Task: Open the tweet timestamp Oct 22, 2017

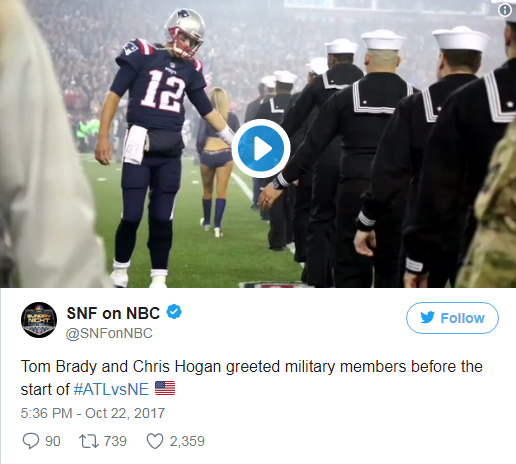Action: (x=93, y=413)
